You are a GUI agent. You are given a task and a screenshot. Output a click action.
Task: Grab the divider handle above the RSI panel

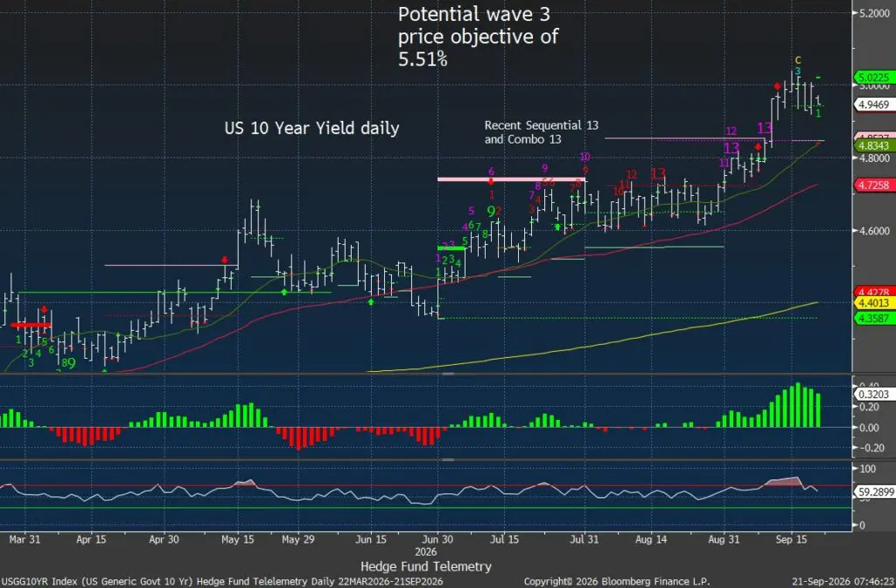448,458
